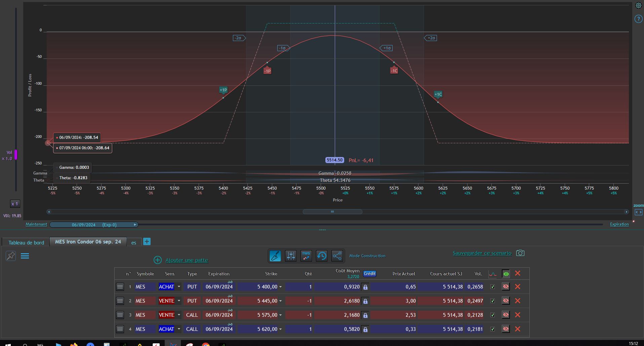This screenshot has height=346, width=644.
Task: Click Sauvegarder ce scenario link
Action: (x=482, y=253)
